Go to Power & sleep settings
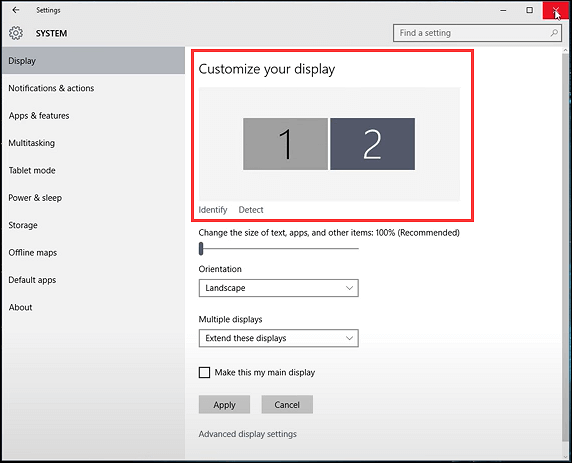572x463 pixels. pos(35,198)
